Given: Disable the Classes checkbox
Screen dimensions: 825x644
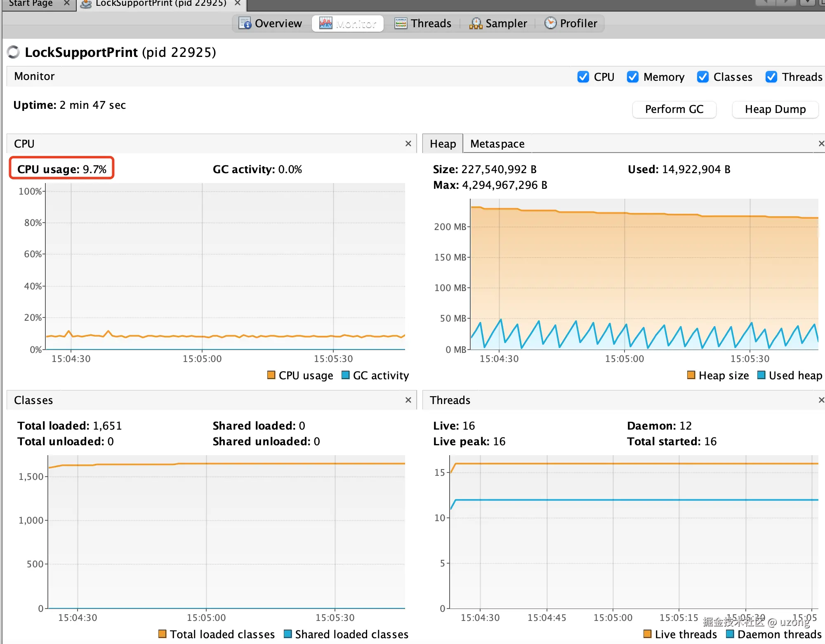Looking at the screenshot, I should pos(703,77).
